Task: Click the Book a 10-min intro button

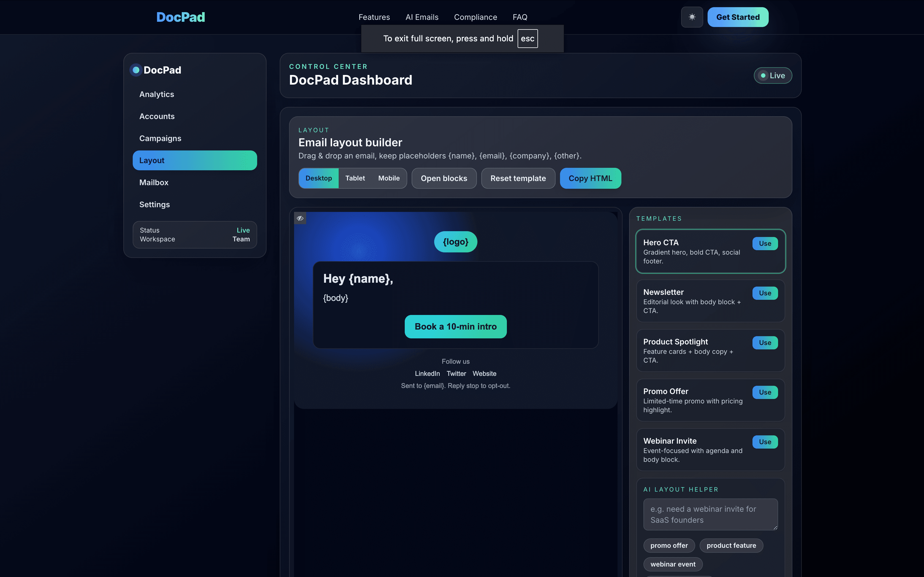Action: (x=455, y=327)
